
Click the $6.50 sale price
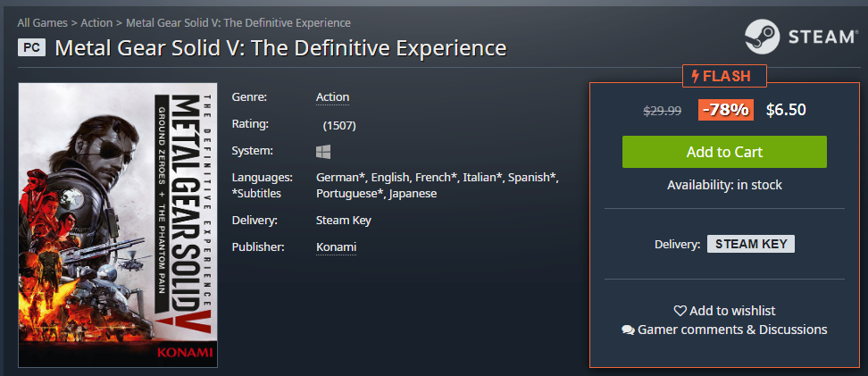(786, 110)
